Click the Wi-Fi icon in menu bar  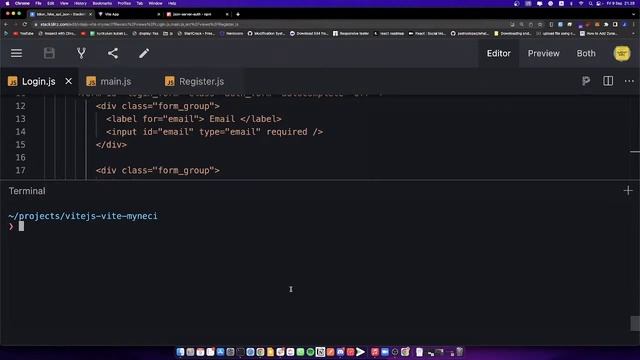(x=581, y=3)
